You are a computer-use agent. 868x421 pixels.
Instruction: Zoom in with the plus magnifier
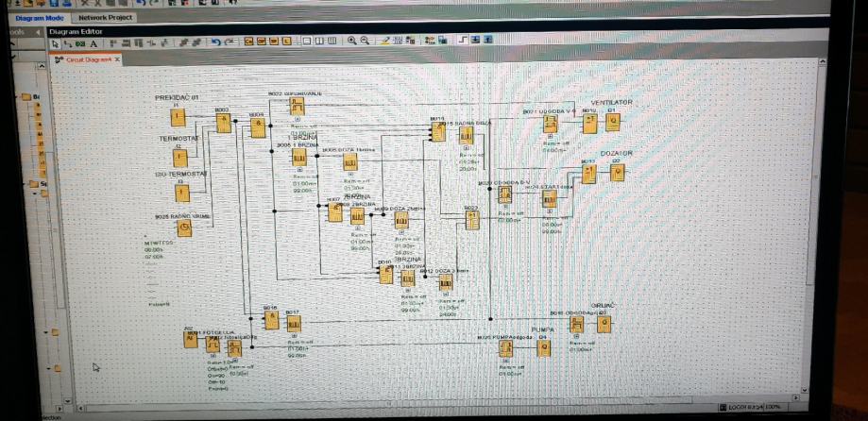tap(351, 41)
